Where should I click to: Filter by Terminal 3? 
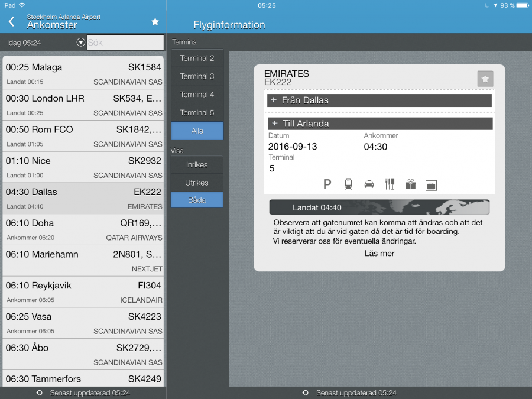(197, 76)
